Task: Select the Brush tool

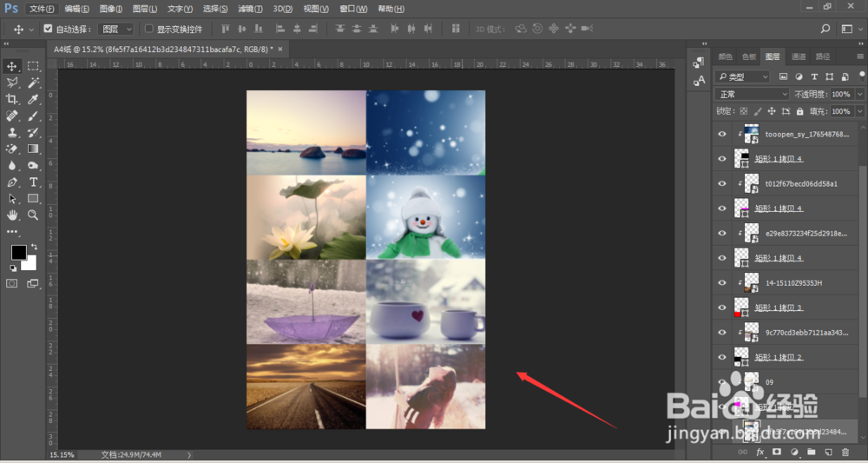Action: coord(33,116)
